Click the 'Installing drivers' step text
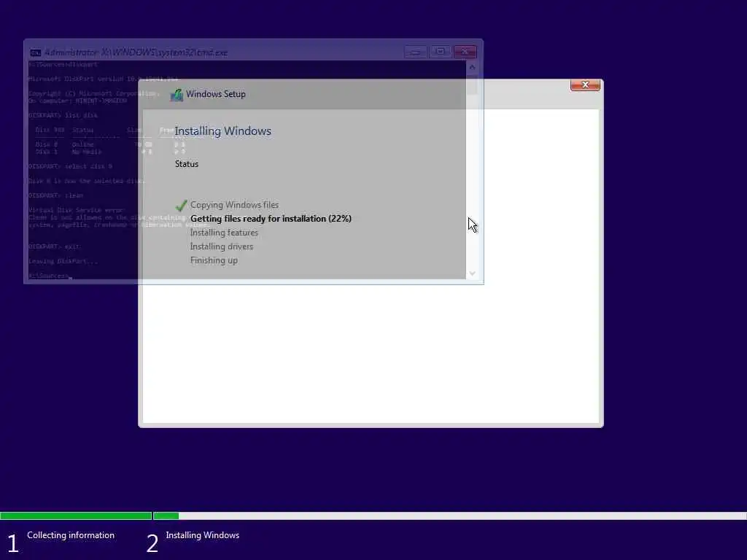Image resolution: width=747 pixels, height=560 pixels. 222,246
